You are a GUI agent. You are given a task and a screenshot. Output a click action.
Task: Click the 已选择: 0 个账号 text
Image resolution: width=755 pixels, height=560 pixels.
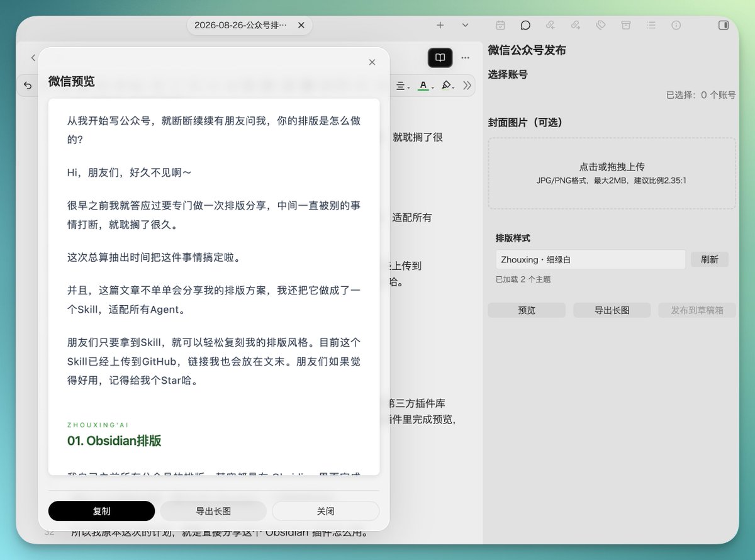[x=700, y=95]
